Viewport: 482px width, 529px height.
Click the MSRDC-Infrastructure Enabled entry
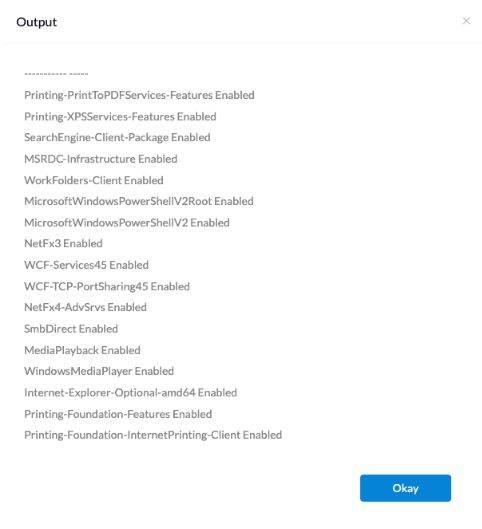101,159
